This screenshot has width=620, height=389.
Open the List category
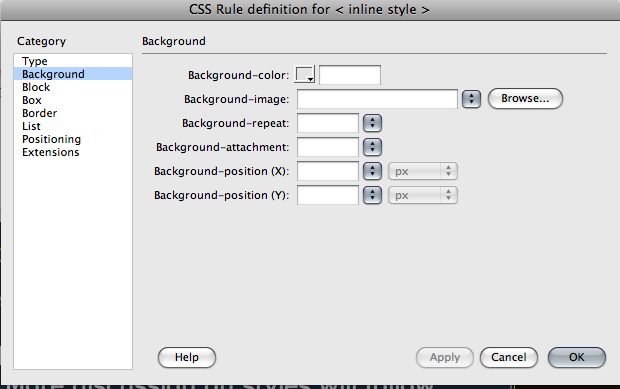(73, 126)
